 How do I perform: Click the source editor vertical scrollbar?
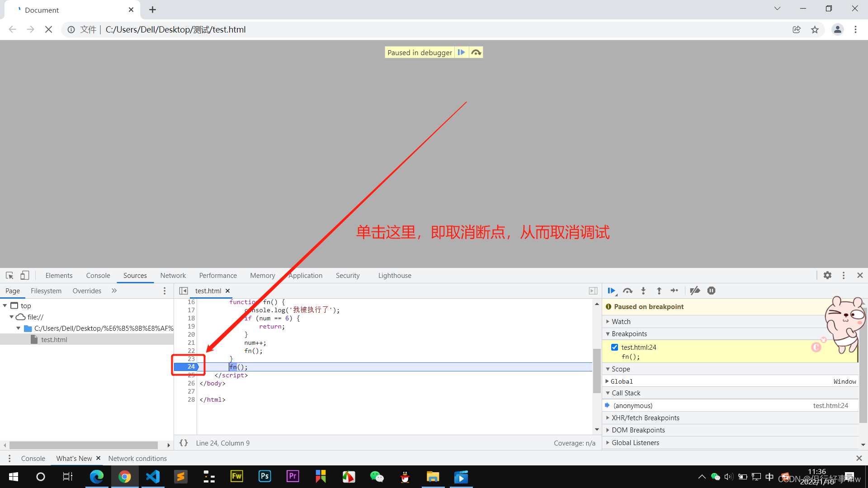pyautogui.click(x=597, y=371)
